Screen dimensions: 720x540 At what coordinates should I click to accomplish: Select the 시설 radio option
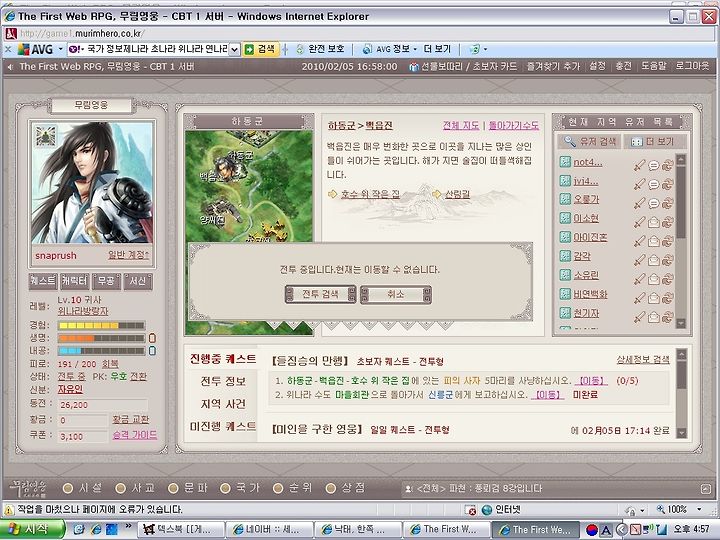tap(68, 488)
